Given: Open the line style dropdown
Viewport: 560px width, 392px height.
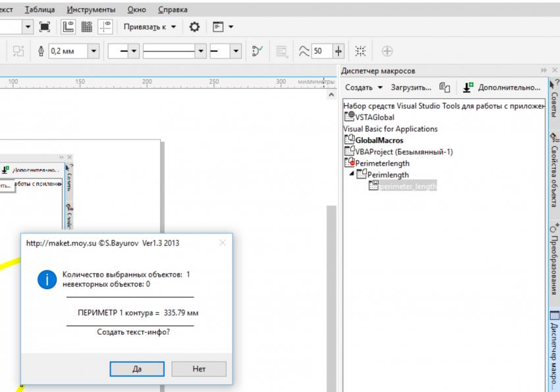Looking at the screenshot, I should [x=200, y=51].
